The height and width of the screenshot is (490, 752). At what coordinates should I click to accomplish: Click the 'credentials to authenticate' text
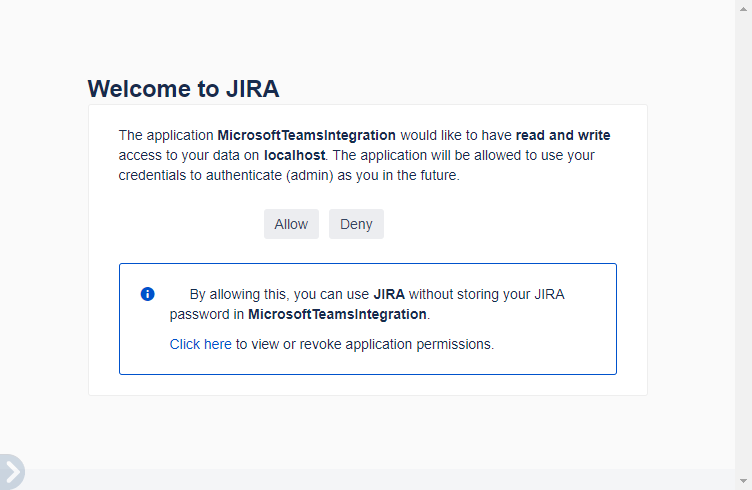200,175
